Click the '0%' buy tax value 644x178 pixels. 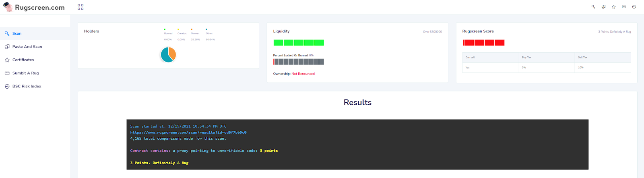(x=524, y=67)
